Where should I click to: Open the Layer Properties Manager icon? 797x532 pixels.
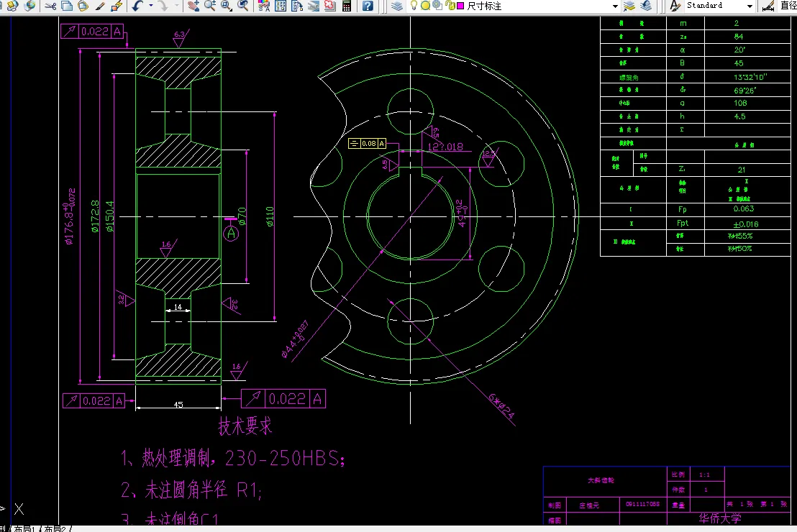(x=397, y=6)
